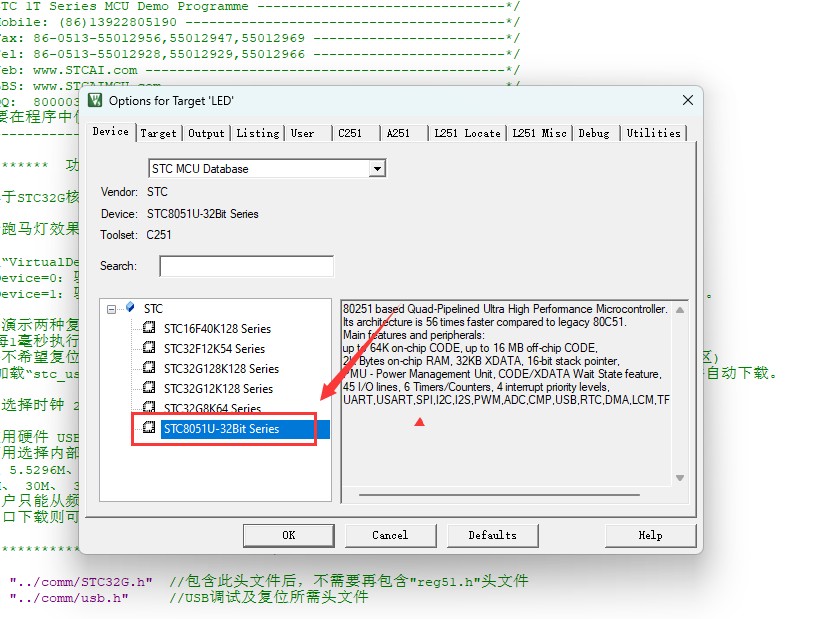Click the chip icon beside STC32G128K128 Series
825x619 pixels.
[149, 367]
